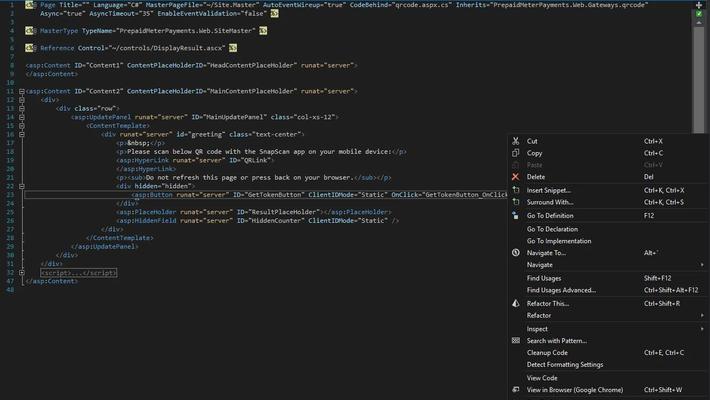
Task: Collapse the ContentTemplate block
Action: point(21,125)
